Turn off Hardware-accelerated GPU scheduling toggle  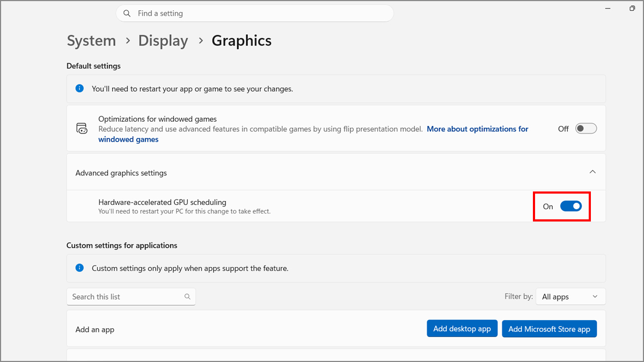click(x=571, y=206)
